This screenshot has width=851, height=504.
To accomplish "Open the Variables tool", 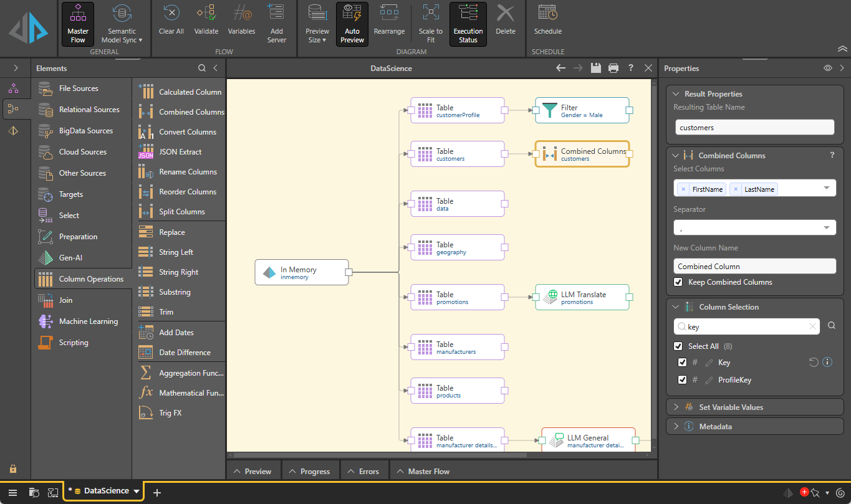I will point(241,20).
